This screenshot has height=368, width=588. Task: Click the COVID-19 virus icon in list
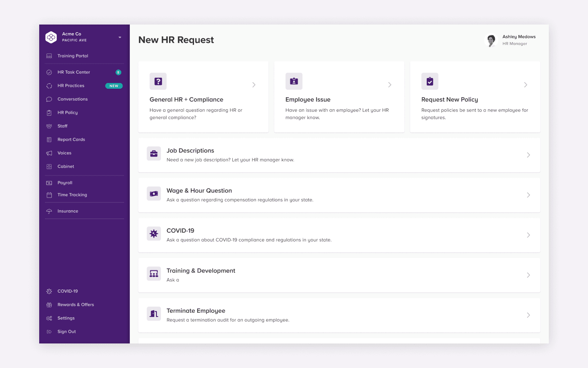click(154, 234)
